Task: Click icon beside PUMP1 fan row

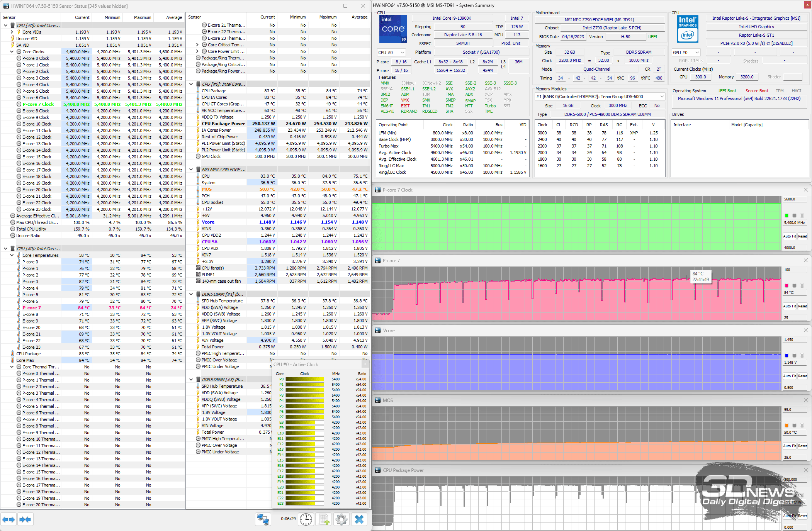Action: point(198,275)
